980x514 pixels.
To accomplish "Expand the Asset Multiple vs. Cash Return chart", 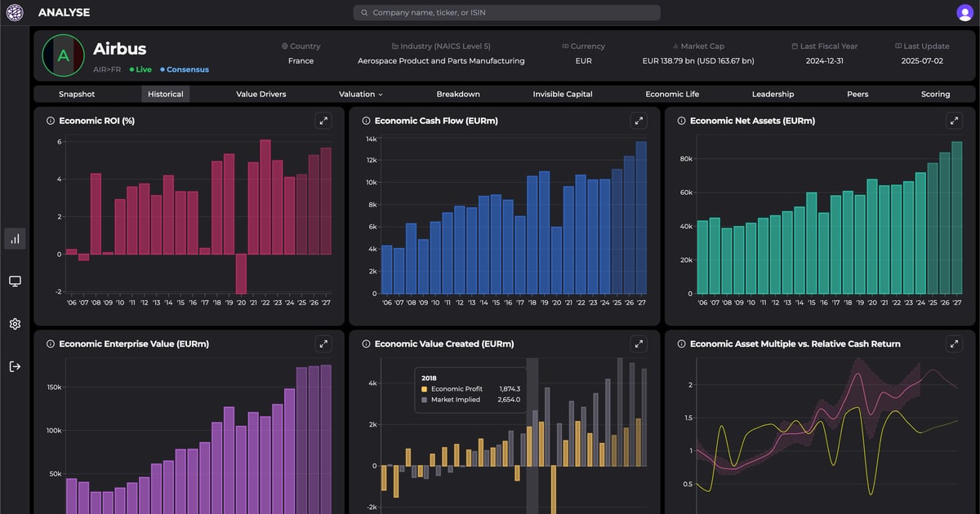I will click(x=954, y=344).
